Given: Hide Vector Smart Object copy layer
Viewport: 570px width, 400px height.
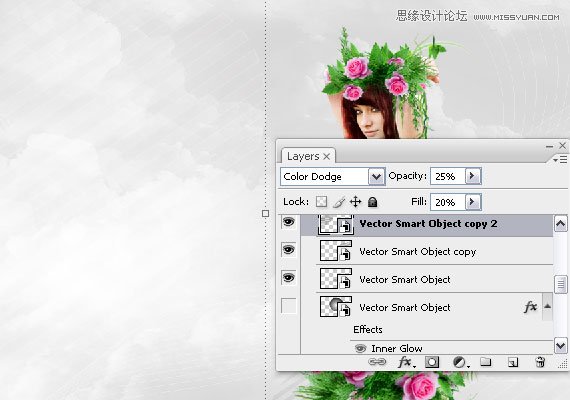Looking at the screenshot, I should coord(289,250).
